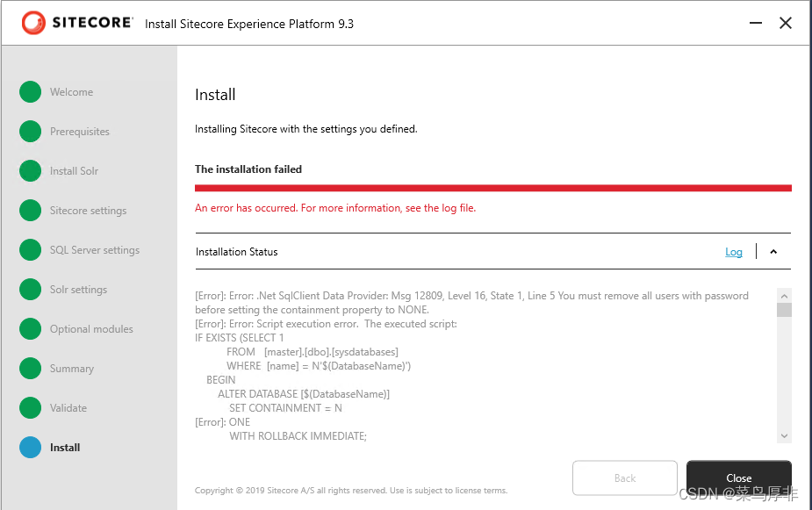Click the log scrollbar thumb

click(x=784, y=310)
